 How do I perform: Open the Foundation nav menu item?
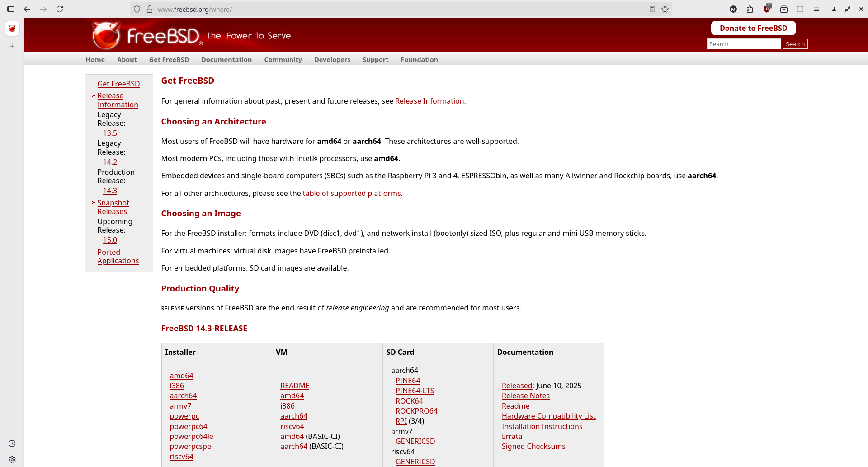coord(419,60)
